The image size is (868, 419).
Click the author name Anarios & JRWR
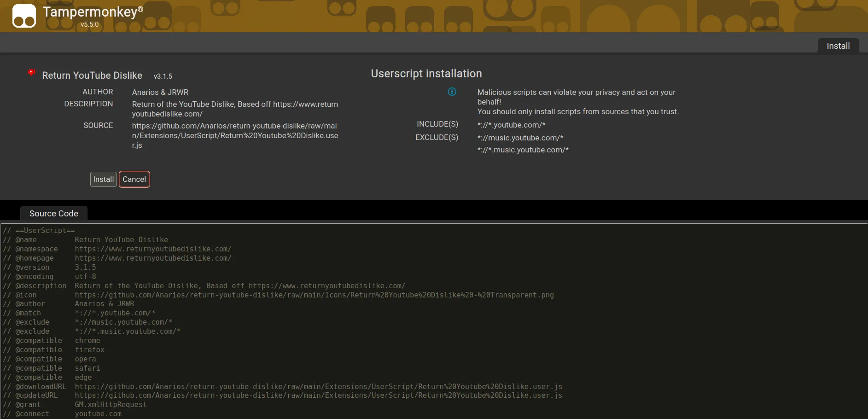160,92
